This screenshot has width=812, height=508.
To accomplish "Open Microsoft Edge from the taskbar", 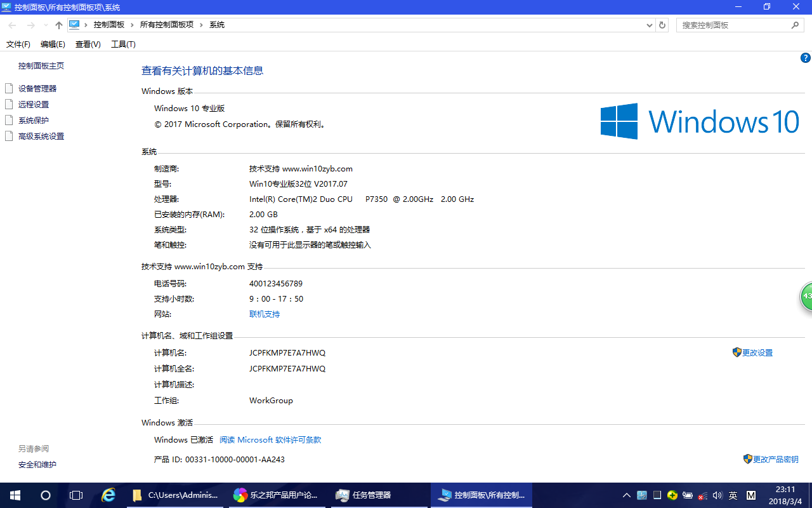I will click(x=108, y=495).
